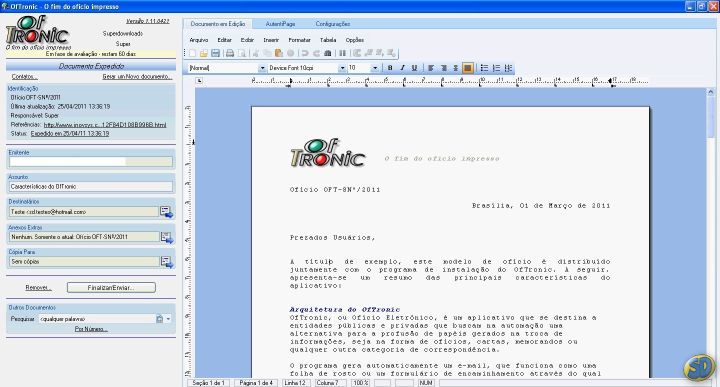This screenshot has height=387, width=720.
Task: Open the Destinatários address book icon
Action: (x=166, y=212)
